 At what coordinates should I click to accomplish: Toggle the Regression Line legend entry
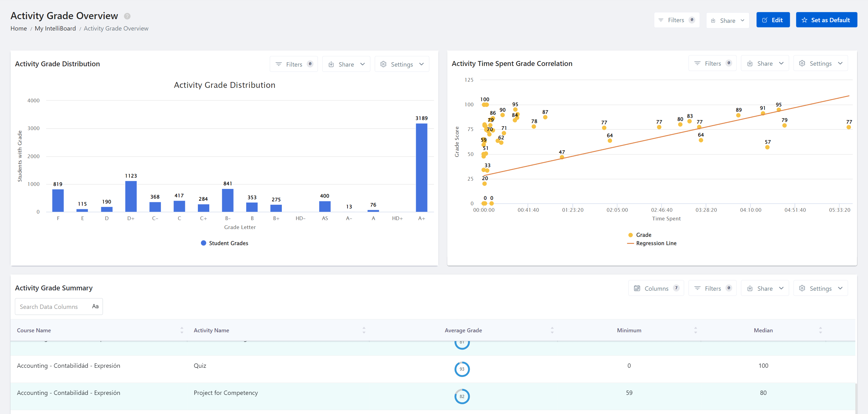pyautogui.click(x=652, y=243)
